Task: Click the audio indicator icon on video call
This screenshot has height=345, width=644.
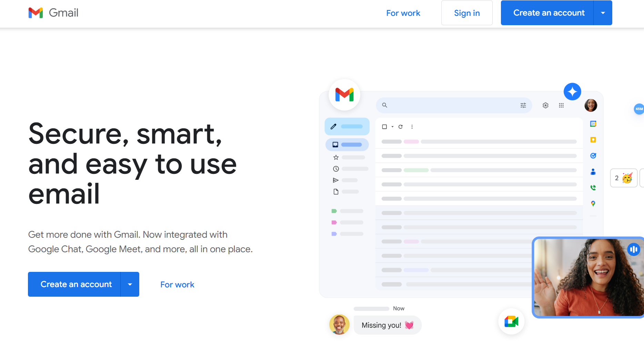Action: click(634, 249)
